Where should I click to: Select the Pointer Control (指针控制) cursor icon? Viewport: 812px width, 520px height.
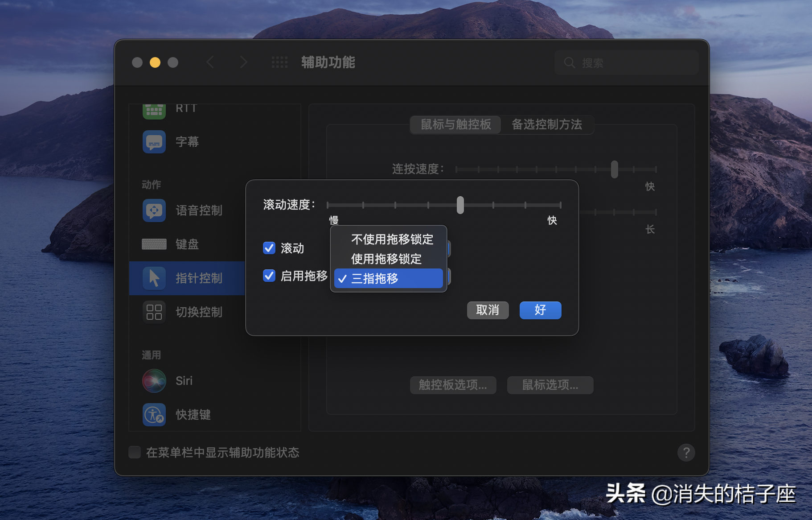pyautogui.click(x=154, y=278)
